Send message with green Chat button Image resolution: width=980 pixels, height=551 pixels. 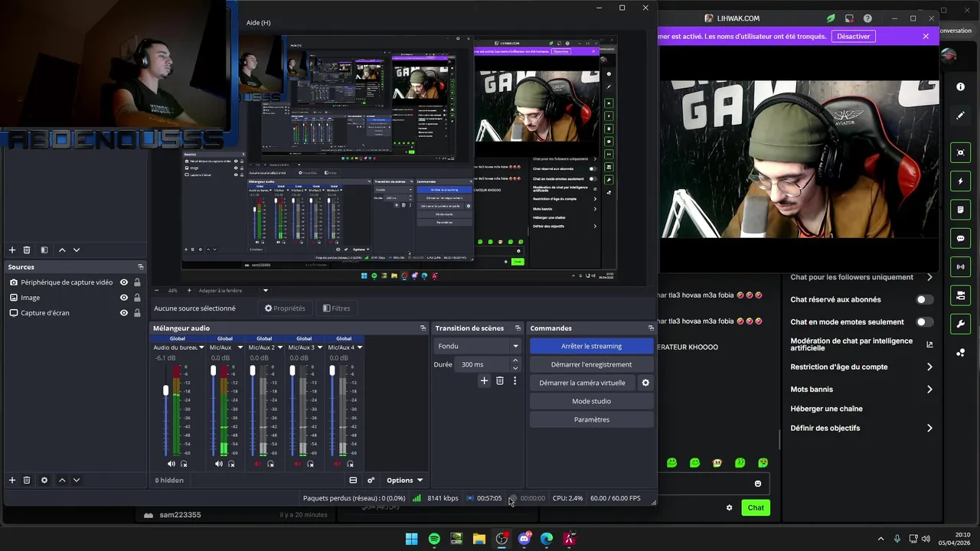tap(756, 507)
